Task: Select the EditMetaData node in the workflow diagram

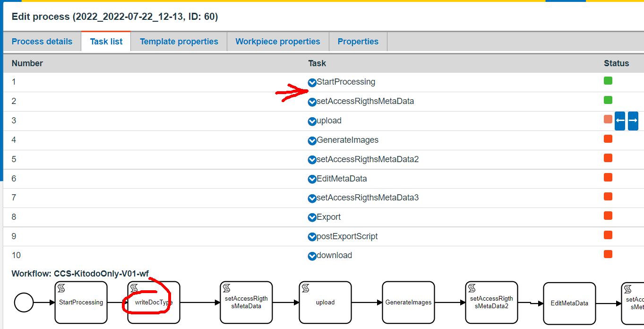Action: [x=569, y=303]
